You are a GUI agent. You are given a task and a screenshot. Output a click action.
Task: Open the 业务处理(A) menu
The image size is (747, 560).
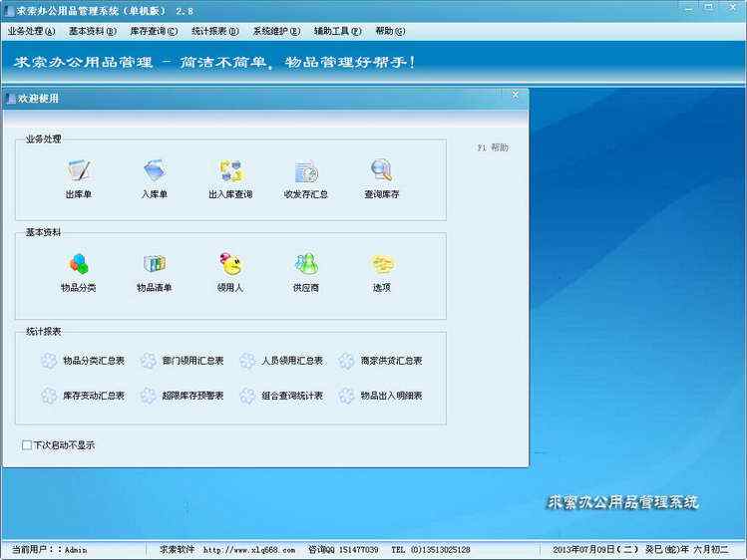tap(32, 32)
